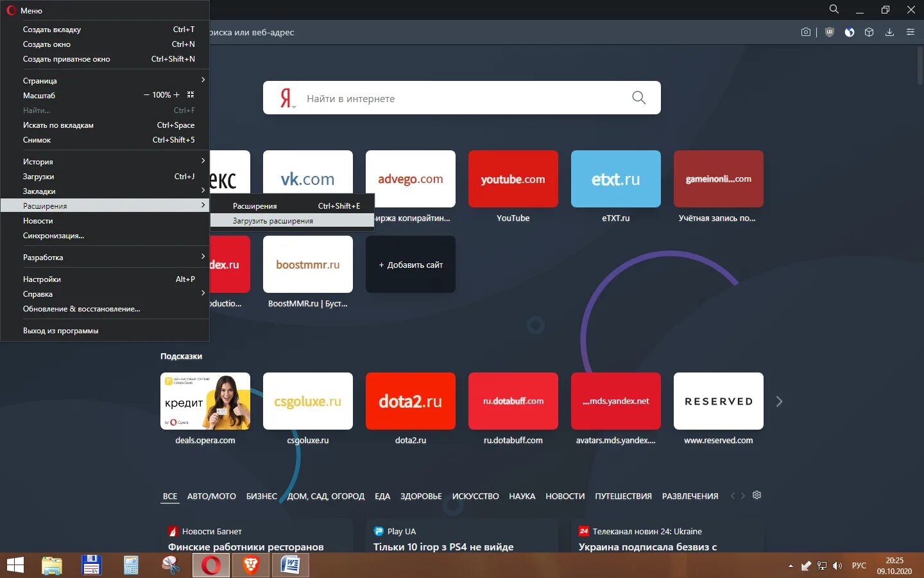Click the red Opera Меню logo
The width and height of the screenshot is (924, 578).
coord(11,10)
